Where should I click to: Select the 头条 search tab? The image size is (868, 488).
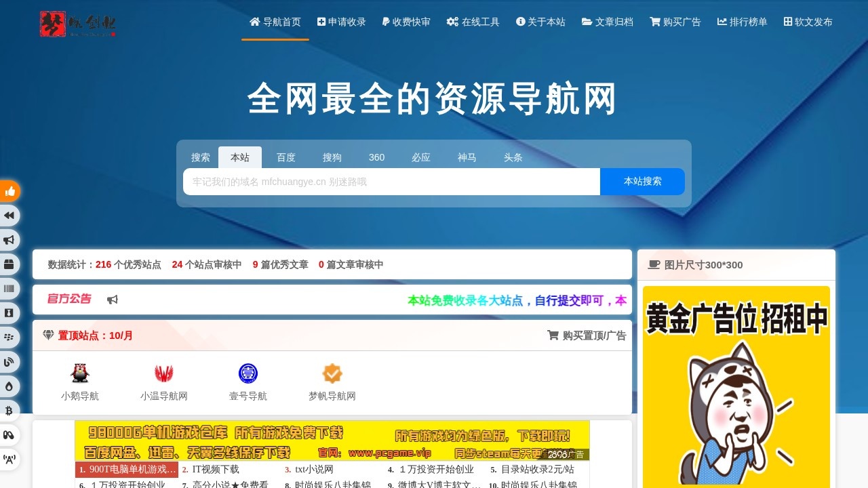(x=513, y=157)
